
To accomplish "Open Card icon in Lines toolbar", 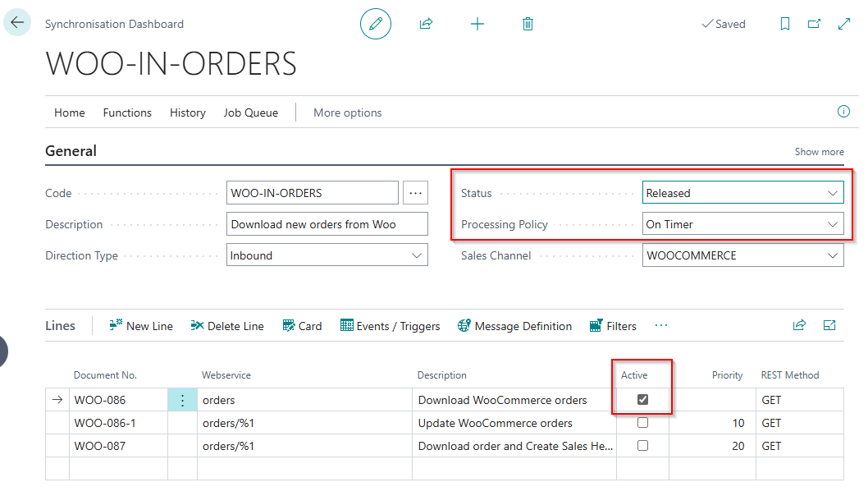I will [289, 325].
